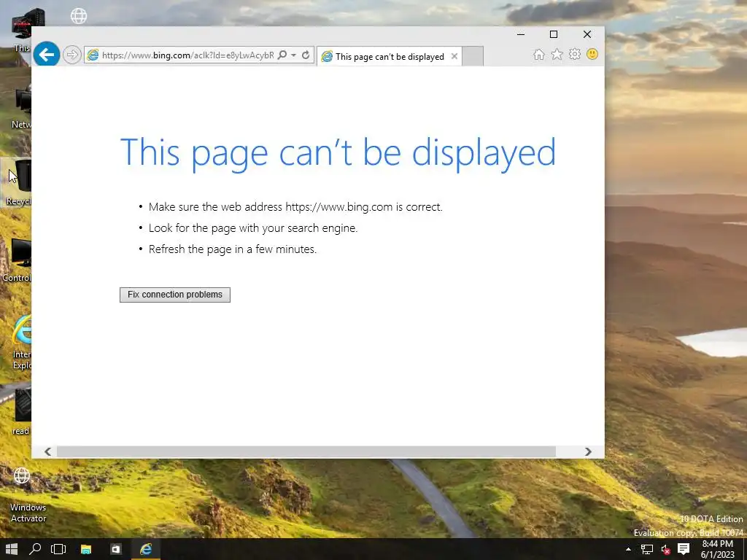Click the Fix connection problems button
Viewport: 747px width, 560px height.
coord(175,295)
